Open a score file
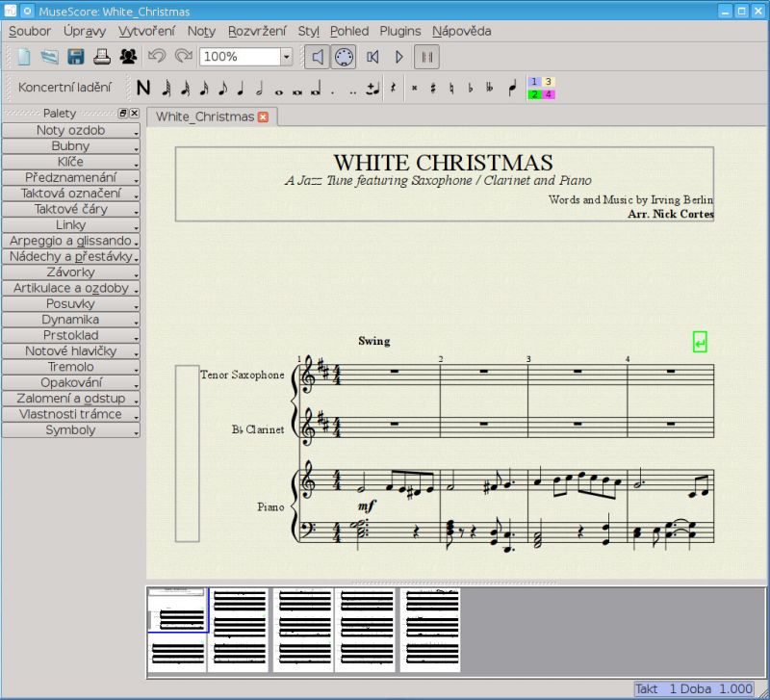770x700 pixels. [x=49, y=57]
